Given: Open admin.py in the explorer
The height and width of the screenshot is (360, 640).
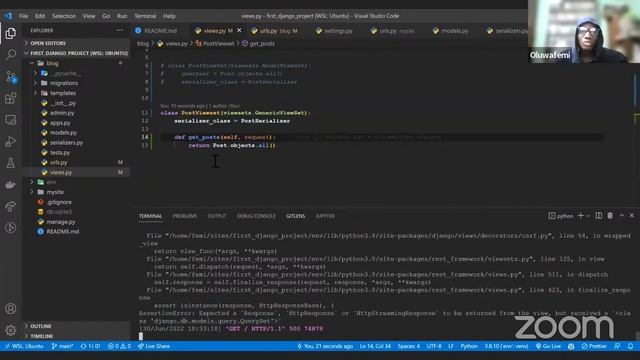Looking at the screenshot, I should pos(62,113).
